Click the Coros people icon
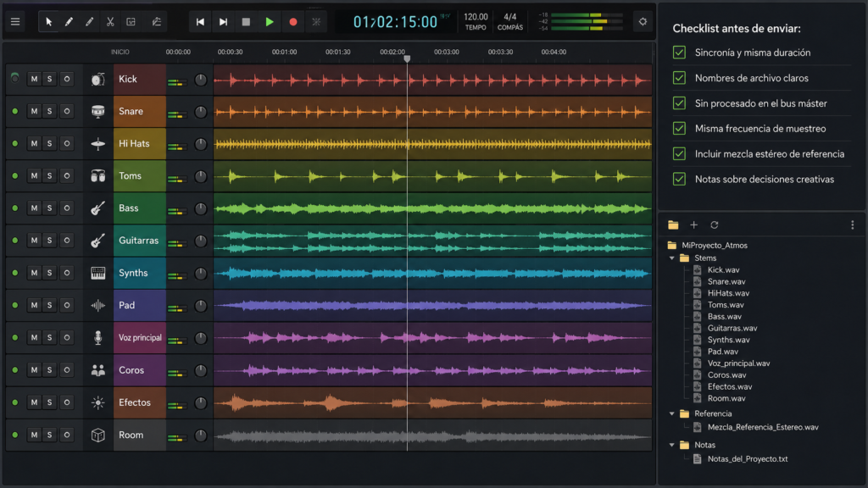 98,370
